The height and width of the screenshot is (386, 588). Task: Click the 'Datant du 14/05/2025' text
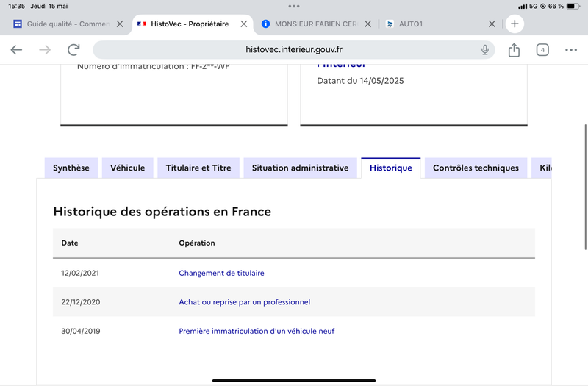pyautogui.click(x=360, y=81)
